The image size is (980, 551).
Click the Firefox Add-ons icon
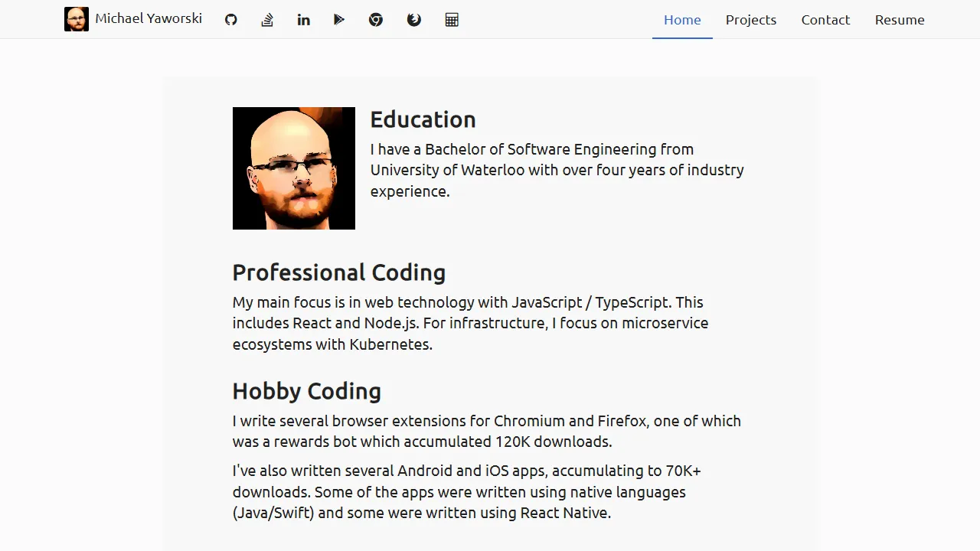pos(413,19)
